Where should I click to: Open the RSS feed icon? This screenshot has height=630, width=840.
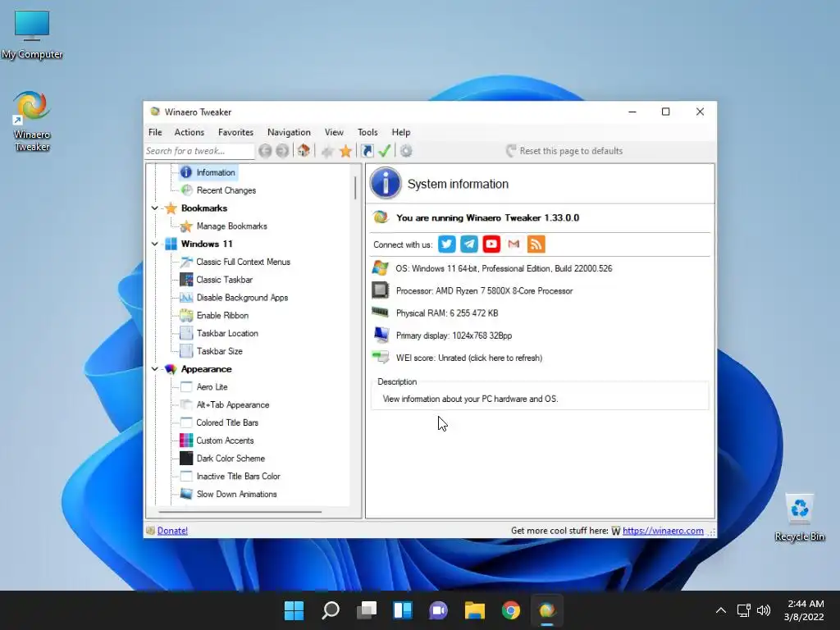[x=536, y=244]
